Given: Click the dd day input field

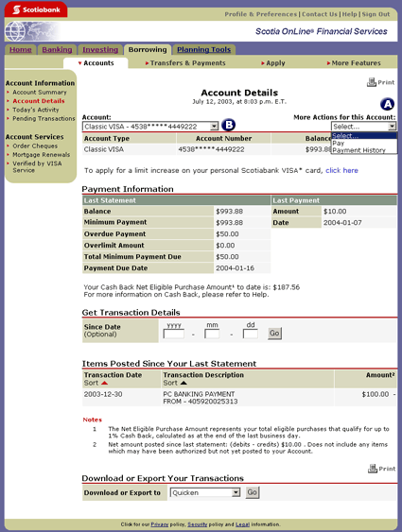Looking at the screenshot, I should pyautogui.click(x=251, y=334).
